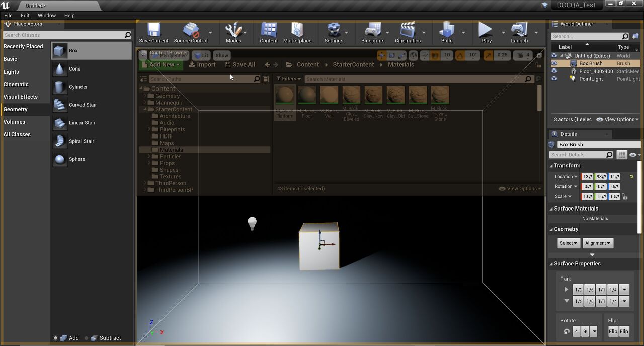This screenshot has height=346, width=644.
Task: Collapse the Transform section
Action: click(x=551, y=166)
